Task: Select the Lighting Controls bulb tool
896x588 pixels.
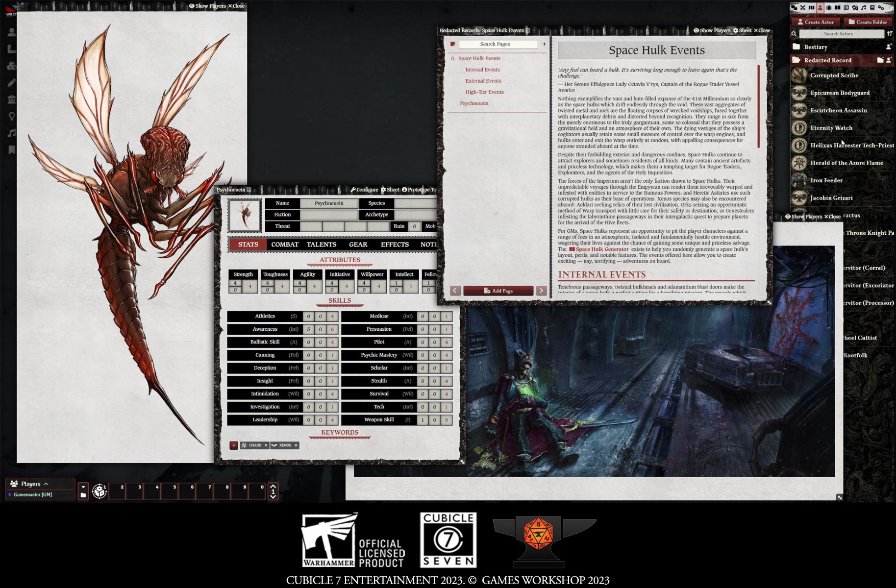Action: coord(12,116)
